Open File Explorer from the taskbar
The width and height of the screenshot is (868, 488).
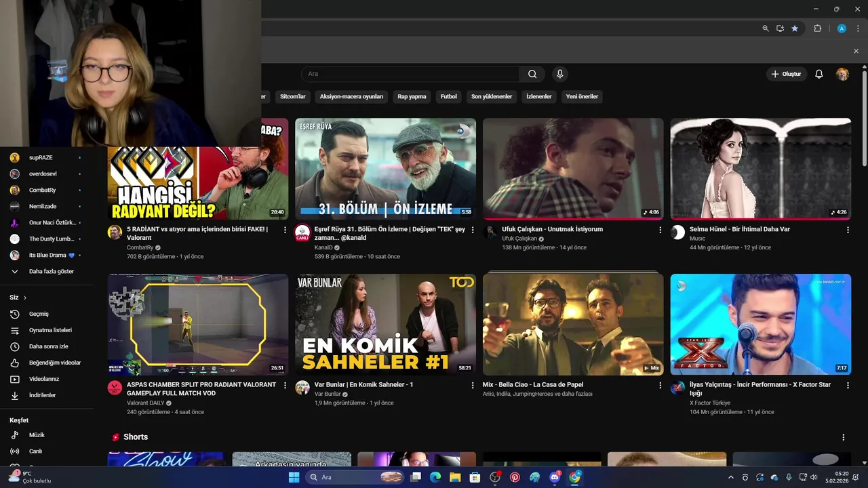point(455,477)
